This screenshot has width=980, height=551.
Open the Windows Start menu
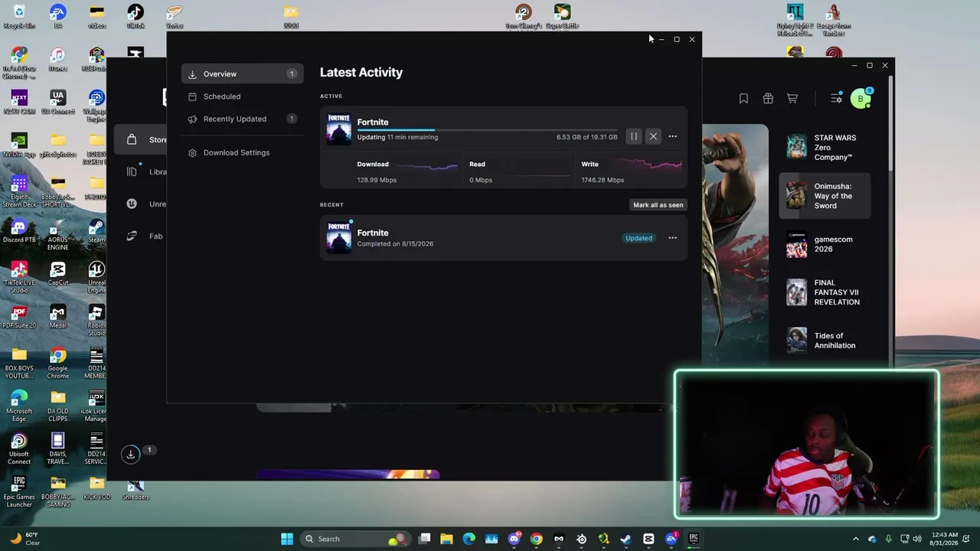coord(287,539)
